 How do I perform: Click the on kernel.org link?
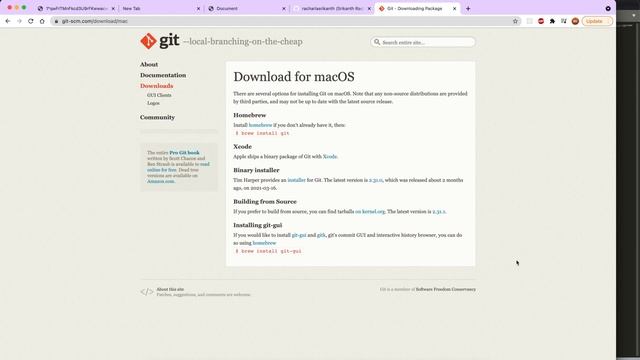pos(370,211)
